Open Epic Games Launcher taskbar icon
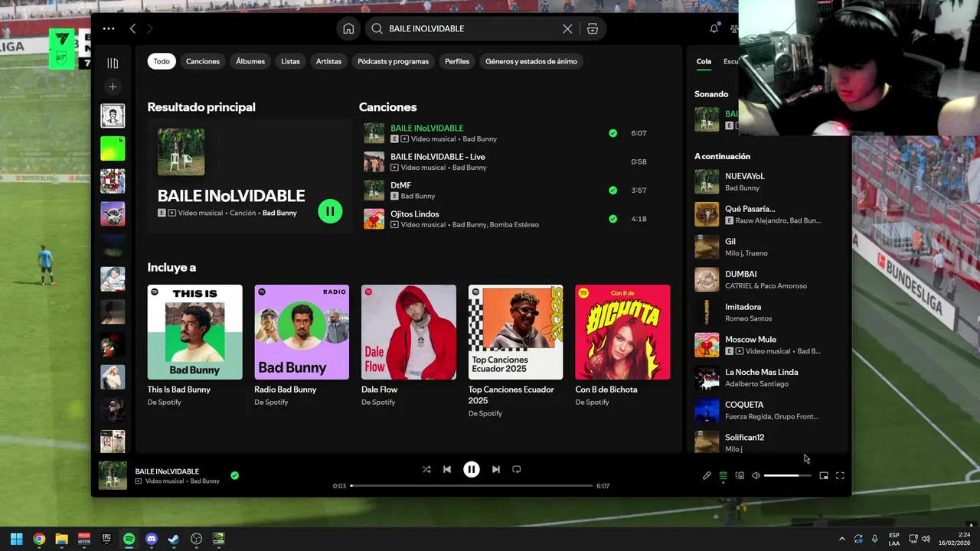The width and height of the screenshot is (980, 551). (106, 539)
